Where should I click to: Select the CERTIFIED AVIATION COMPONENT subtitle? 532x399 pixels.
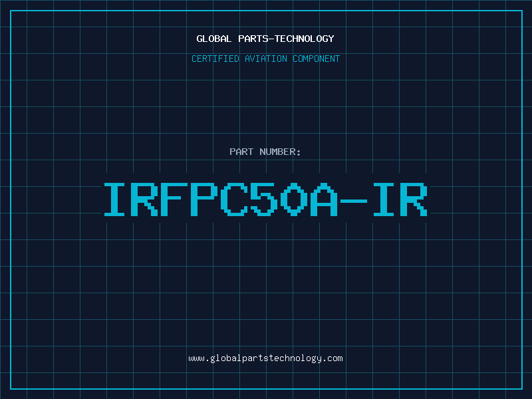265,59
